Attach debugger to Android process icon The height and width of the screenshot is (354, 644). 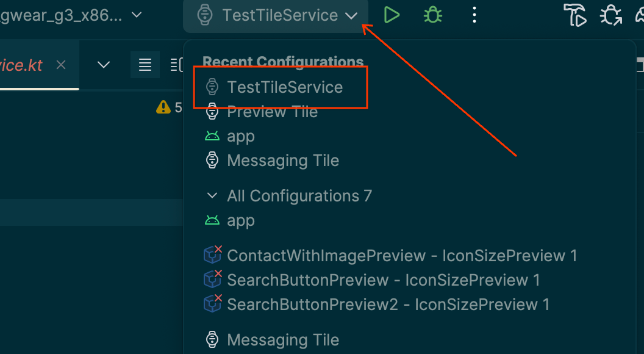[x=610, y=15]
